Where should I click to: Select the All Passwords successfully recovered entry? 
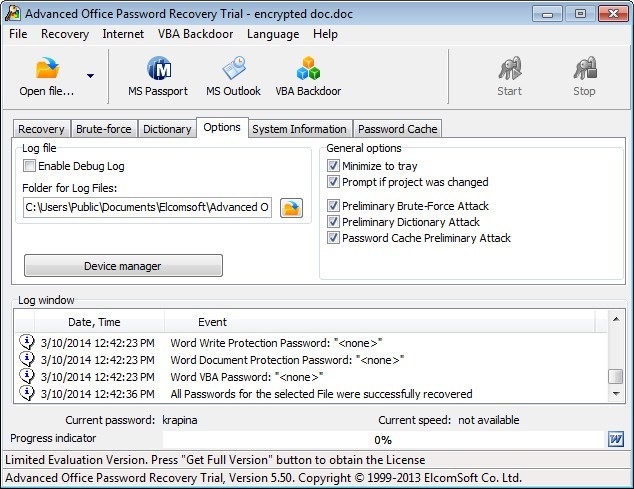coord(311,394)
